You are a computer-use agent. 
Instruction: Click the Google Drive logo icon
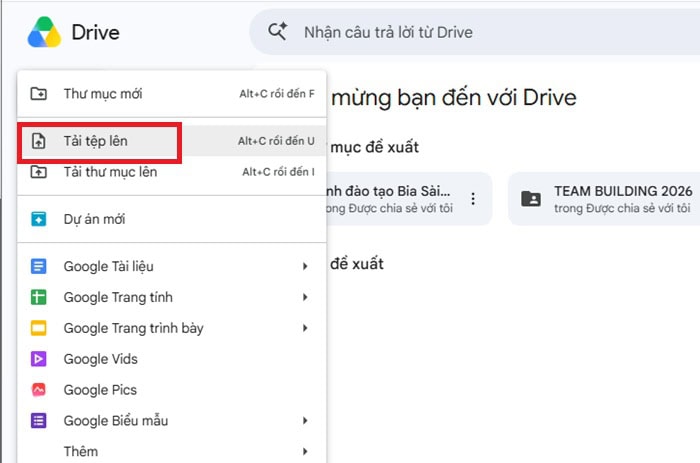click(x=44, y=32)
